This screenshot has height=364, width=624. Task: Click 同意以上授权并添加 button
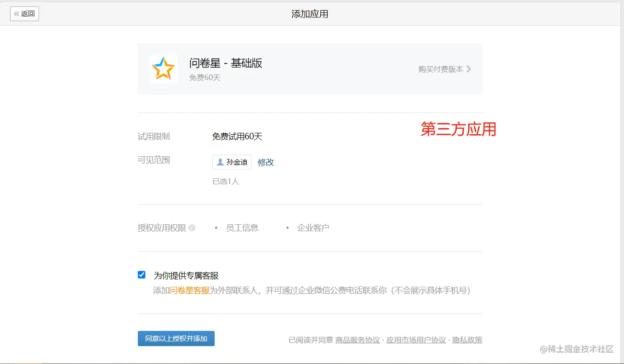click(176, 339)
